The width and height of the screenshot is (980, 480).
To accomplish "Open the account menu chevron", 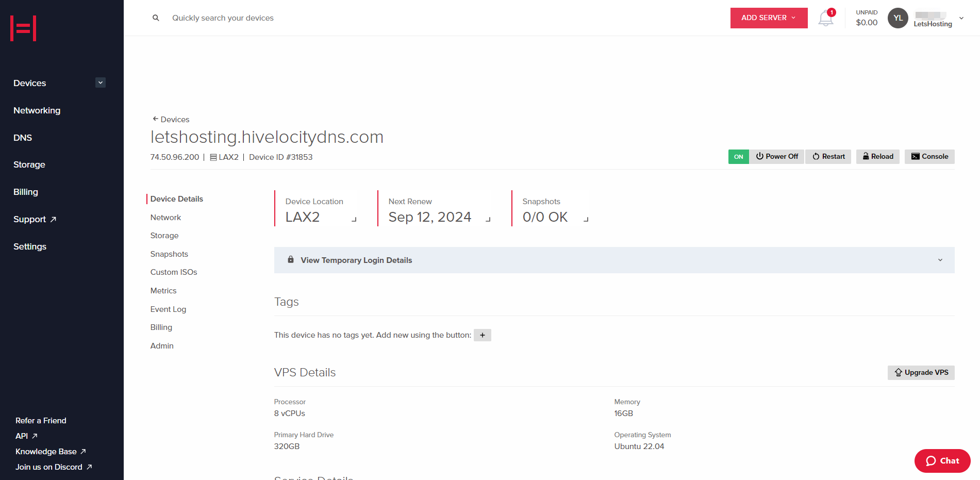I will coord(961,18).
